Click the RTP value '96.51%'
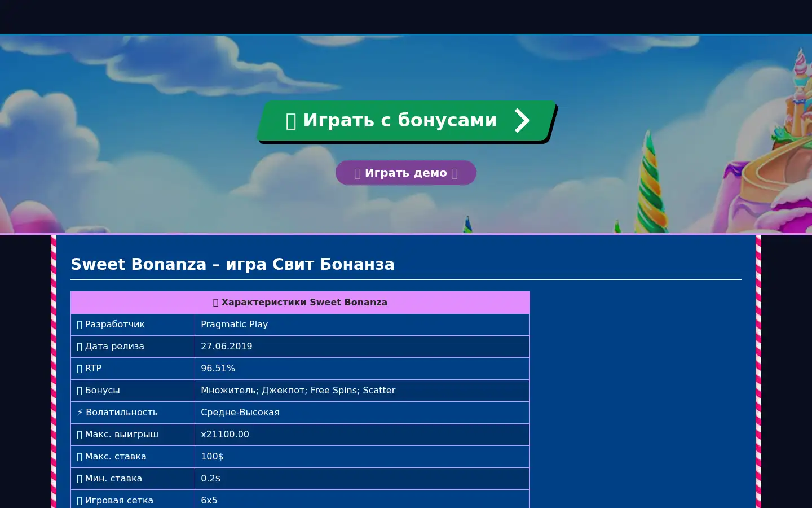Viewport: 812px width, 508px height. tap(218, 369)
